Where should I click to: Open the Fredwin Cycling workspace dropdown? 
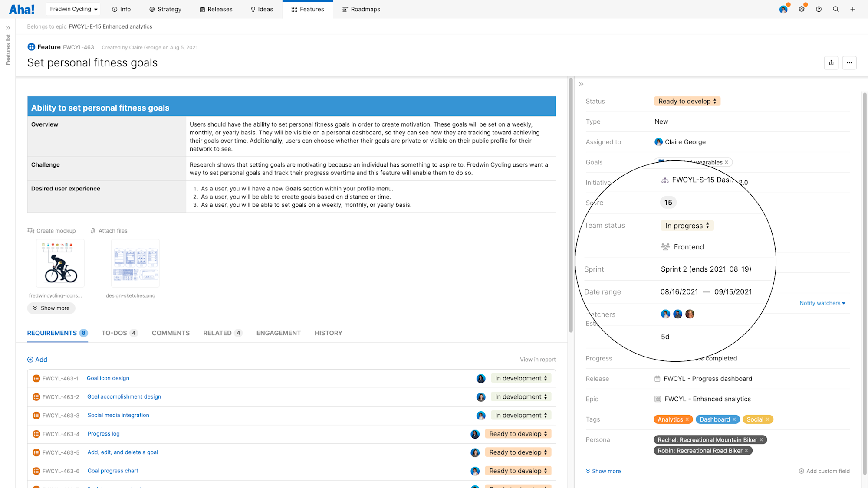[72, 9]
